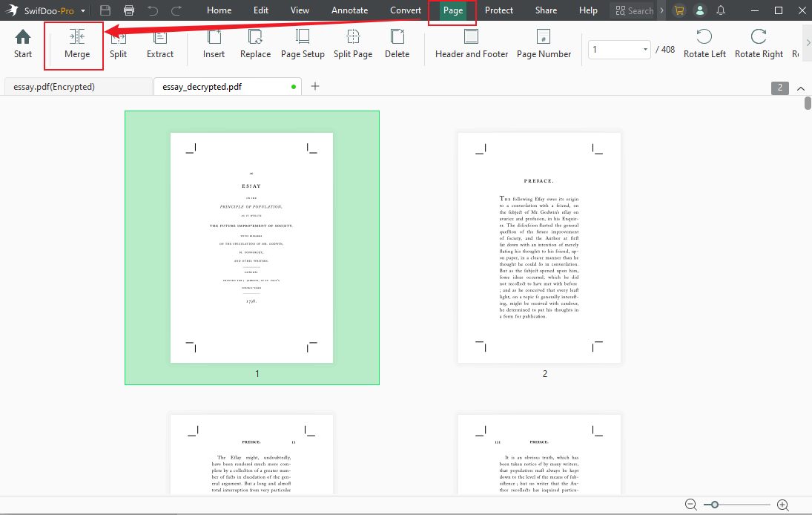812x515 pixels.
Task: Open the SwifDoo-Pro app menu dropdown
Action: click(83, 11)
